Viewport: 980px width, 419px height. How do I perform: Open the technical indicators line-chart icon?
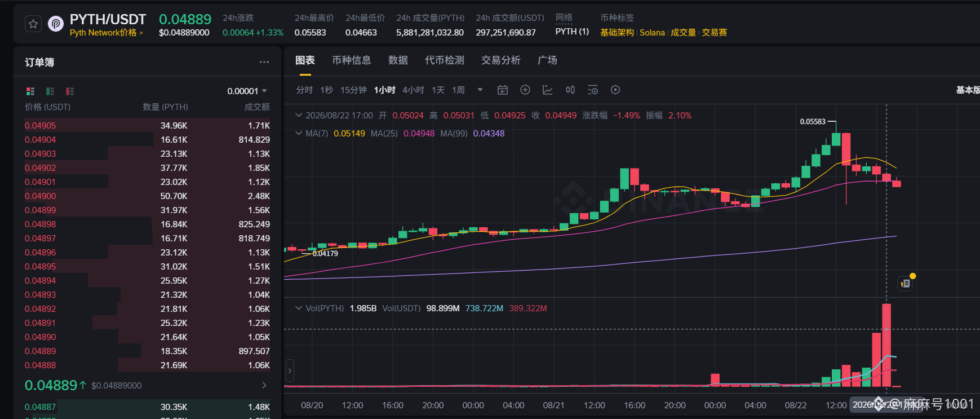click(547, 90)
